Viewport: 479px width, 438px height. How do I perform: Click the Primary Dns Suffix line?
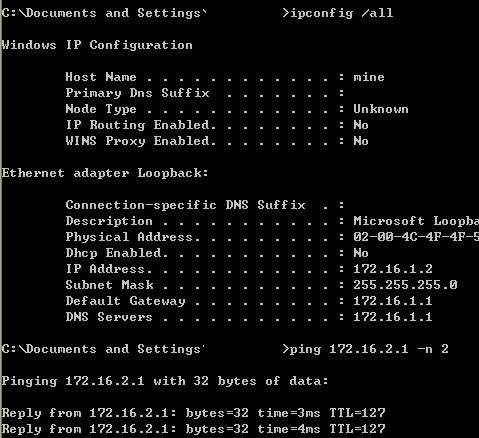coord(205,93)
